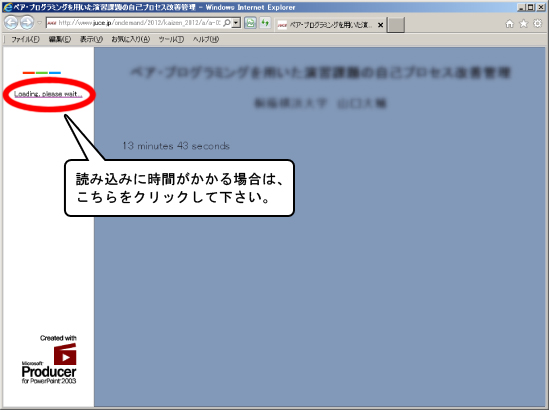This screenshot has height=410, width=549.
Task: Open the Tools gear icon
Action: (537, 23)
